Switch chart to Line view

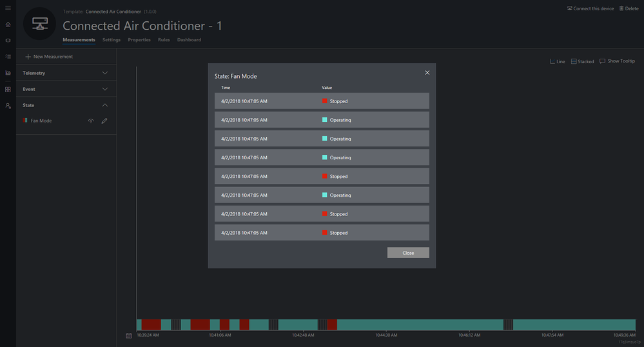558,61
